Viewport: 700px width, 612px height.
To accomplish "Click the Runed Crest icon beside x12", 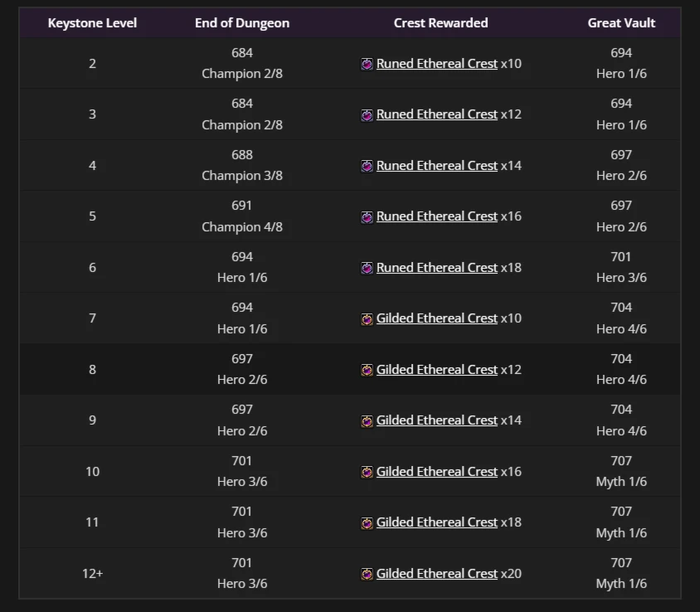I will tap(367, 114).
